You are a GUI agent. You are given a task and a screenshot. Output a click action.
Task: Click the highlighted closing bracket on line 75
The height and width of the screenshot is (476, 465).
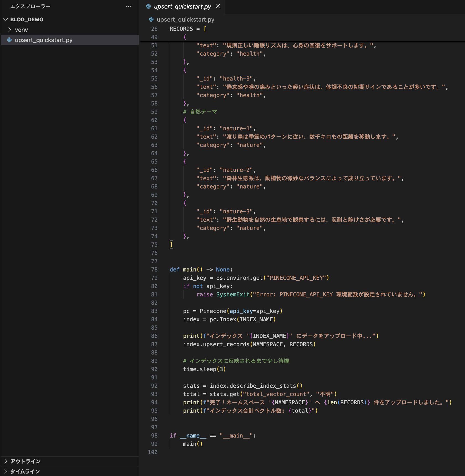pos(171,245)
